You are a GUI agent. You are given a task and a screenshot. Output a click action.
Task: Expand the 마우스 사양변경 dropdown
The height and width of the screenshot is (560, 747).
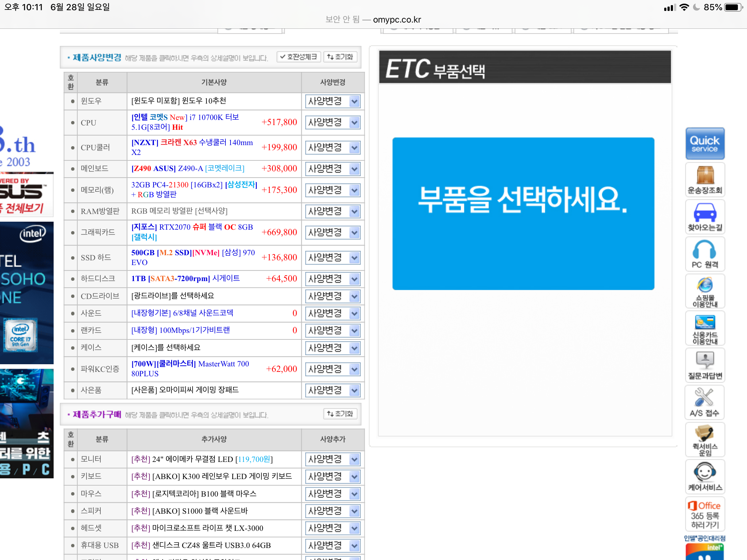point(333,494)
